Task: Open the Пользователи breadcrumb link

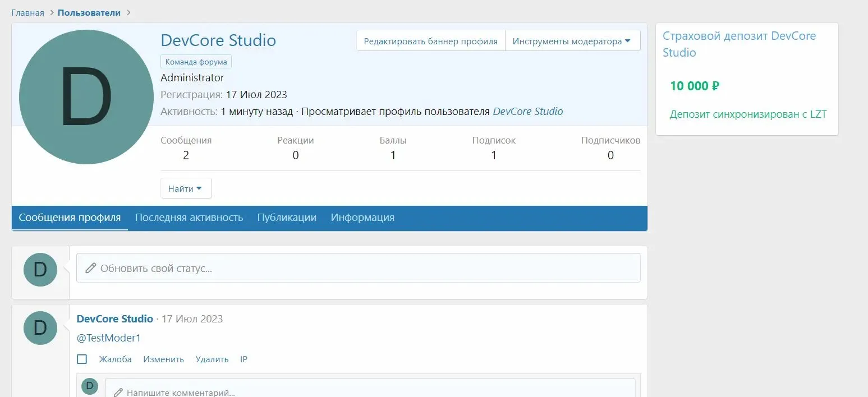Action: (x=89, y=12)
